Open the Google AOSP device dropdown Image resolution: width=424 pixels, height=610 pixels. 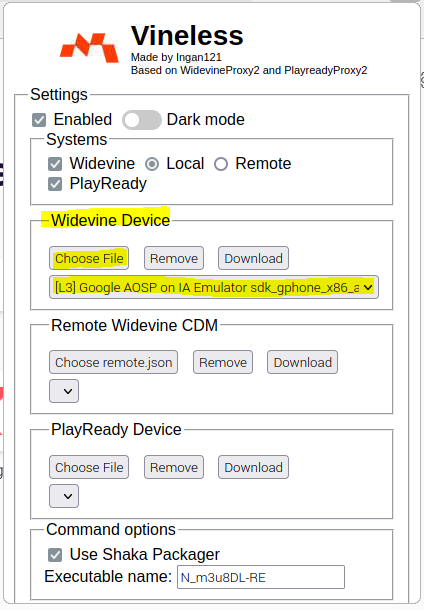pyautogui.click(x=214, y=287)
